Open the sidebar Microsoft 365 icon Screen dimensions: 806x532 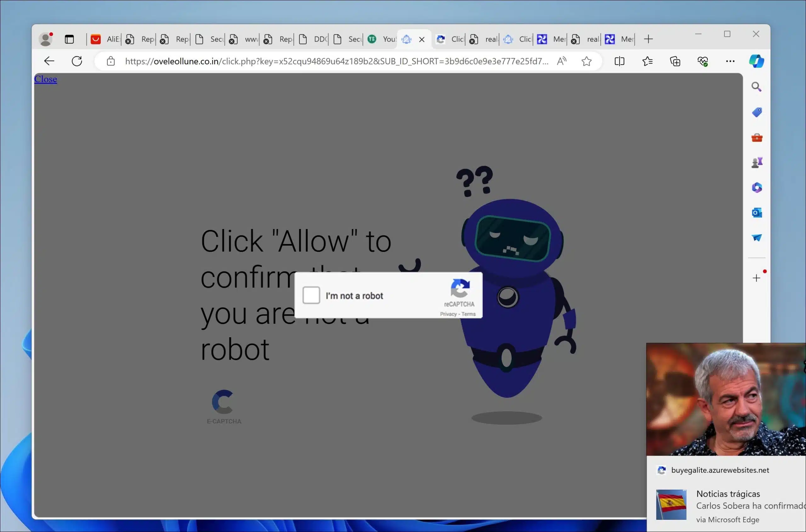(x=757, y=188)
